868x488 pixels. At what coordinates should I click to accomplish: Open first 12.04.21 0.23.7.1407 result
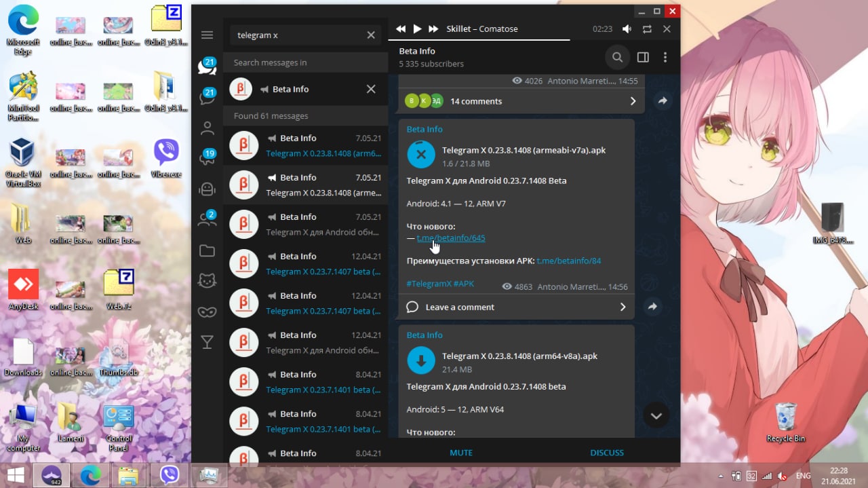pyautogui.click(x=305, y=263)
